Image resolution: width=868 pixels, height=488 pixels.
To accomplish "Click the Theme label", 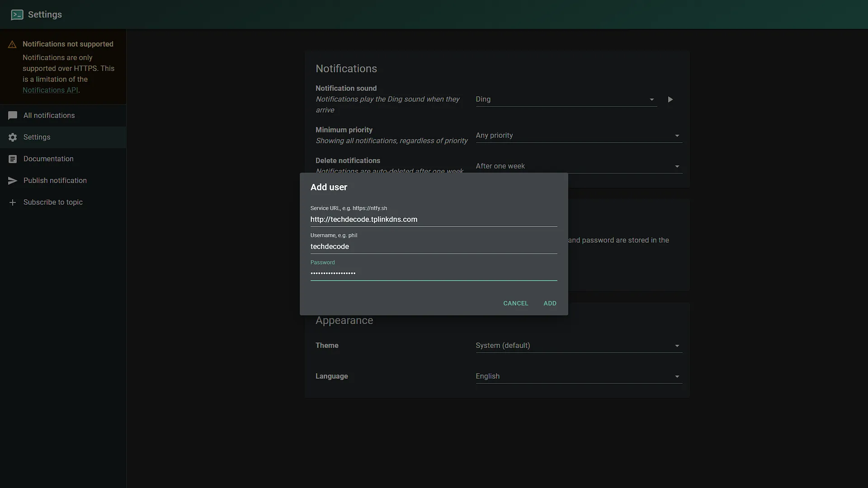I will point(327,346).
